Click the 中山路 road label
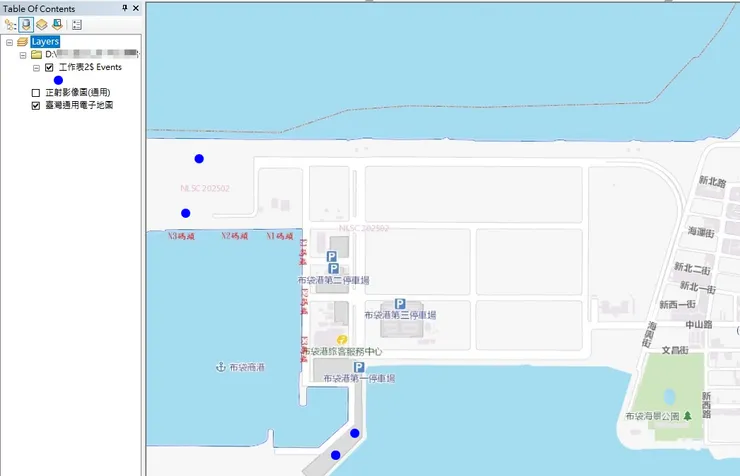740x476 pixels. click(x=699, y=325)
